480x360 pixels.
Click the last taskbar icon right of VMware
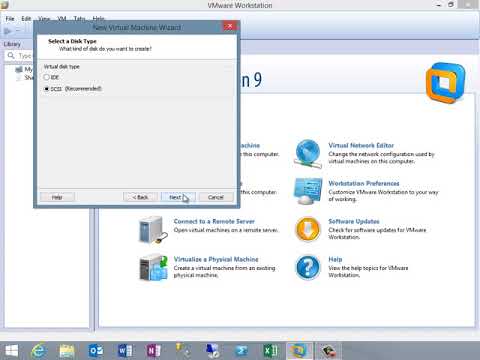(328, 351)
